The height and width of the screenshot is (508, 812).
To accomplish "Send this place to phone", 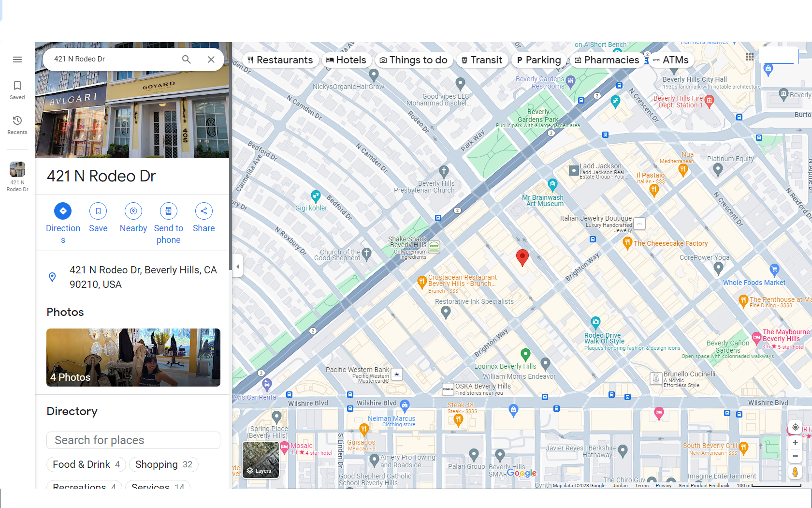I will pos(169,224).
